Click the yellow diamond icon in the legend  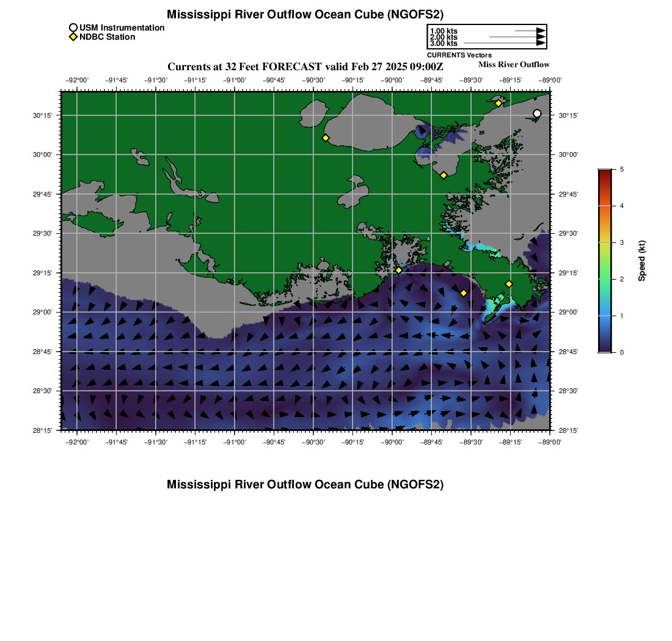click(x=73, y=37)
